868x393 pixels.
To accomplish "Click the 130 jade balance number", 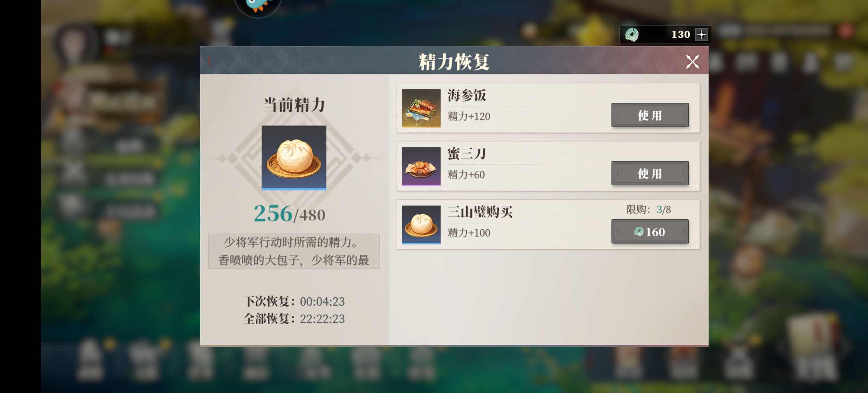I will [x=680, y=34].
